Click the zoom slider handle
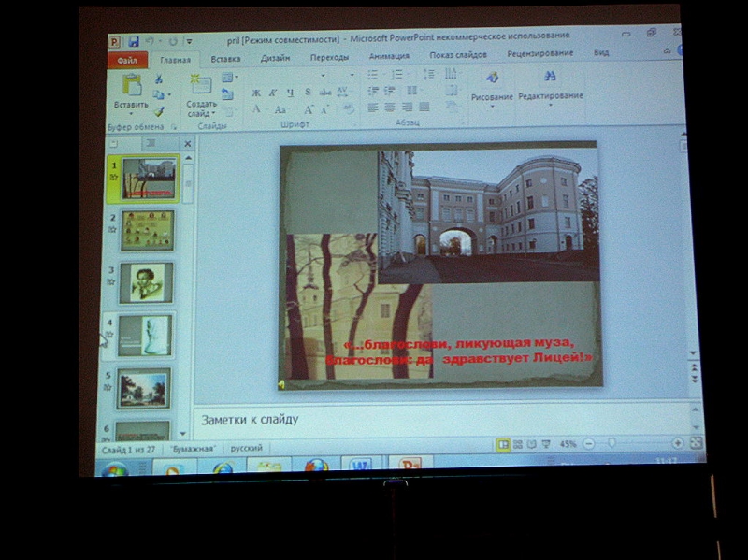 click(612, 444)
